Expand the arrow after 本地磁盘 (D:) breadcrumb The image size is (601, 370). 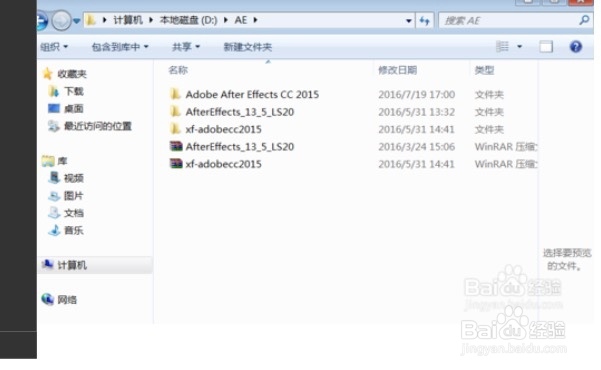226,20
